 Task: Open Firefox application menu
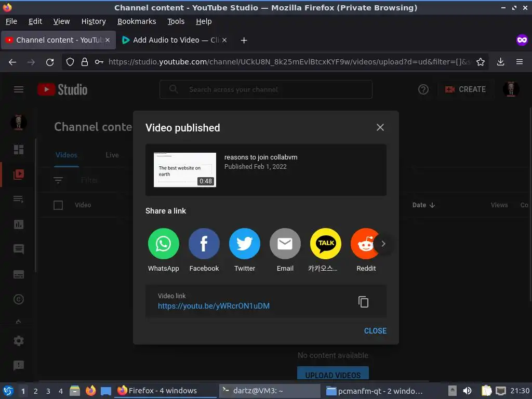[519, 62]
